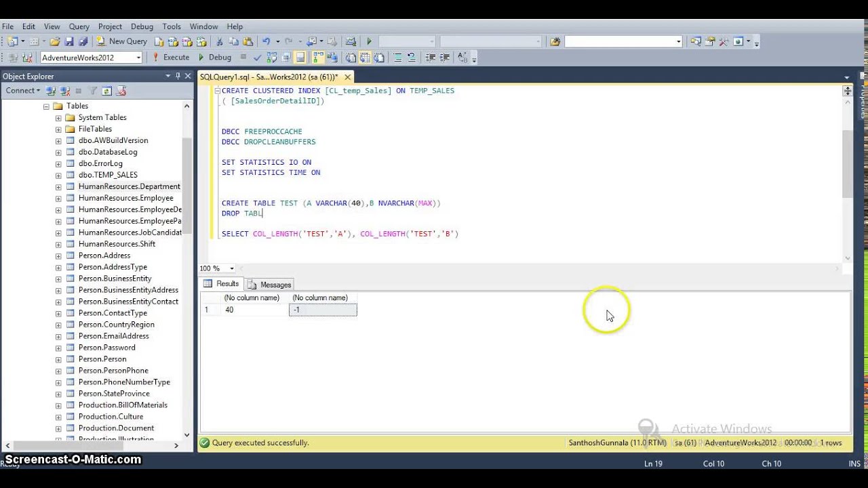Viewport: 868px width, 488px height.
Task: Click the Decrease Indent icon
Action: [x=430, y=58]
